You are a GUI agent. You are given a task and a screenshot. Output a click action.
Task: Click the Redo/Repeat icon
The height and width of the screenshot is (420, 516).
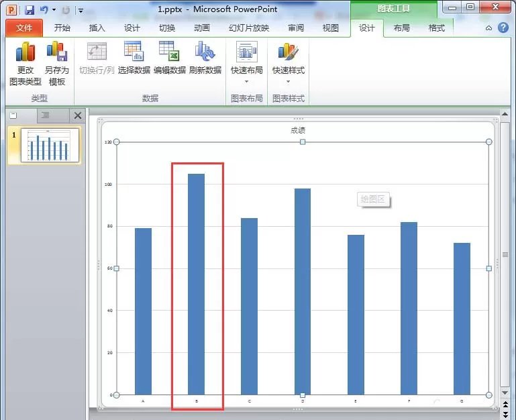coord(66,10)
